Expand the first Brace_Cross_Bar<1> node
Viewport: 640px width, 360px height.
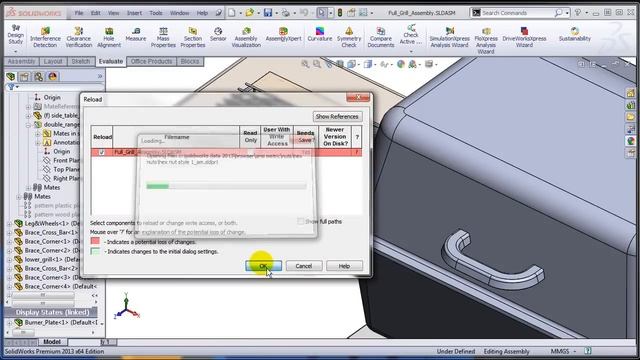[x=9, y=233]
